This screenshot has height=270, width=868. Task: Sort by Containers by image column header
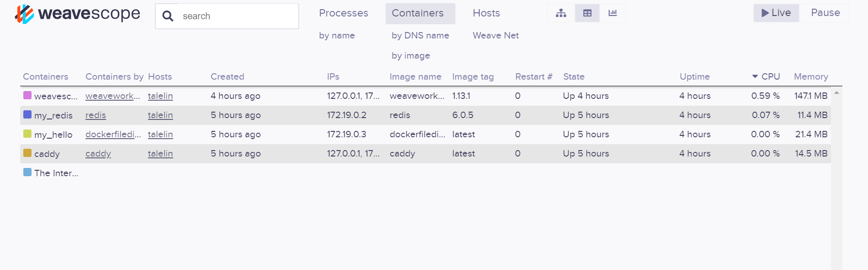(115, 76)
